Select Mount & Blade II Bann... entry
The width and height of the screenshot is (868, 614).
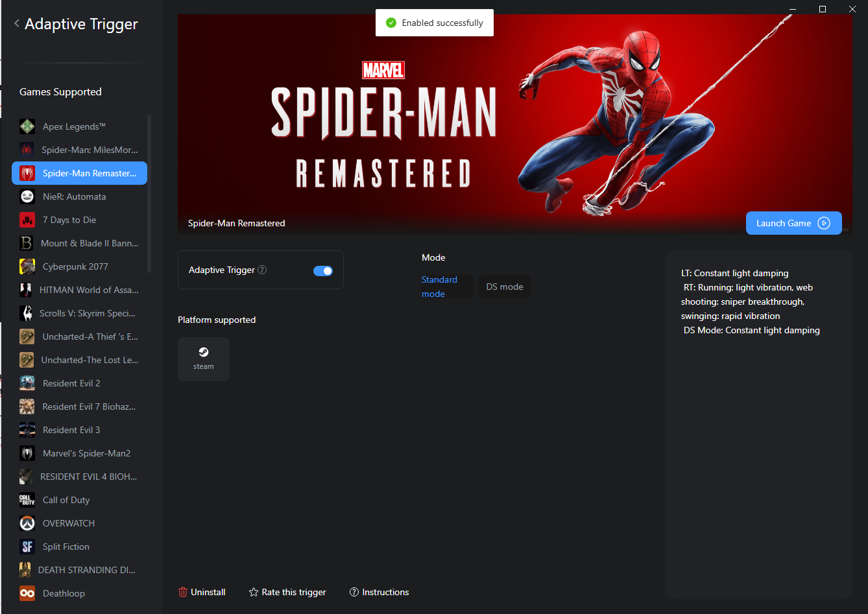[x=79, y=243]
